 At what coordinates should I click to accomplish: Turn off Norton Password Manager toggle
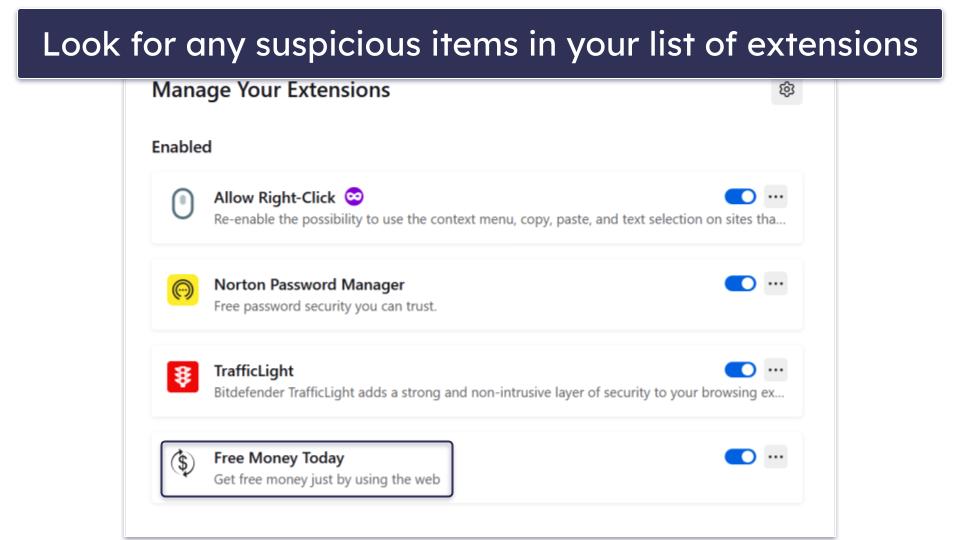(740, 283)
